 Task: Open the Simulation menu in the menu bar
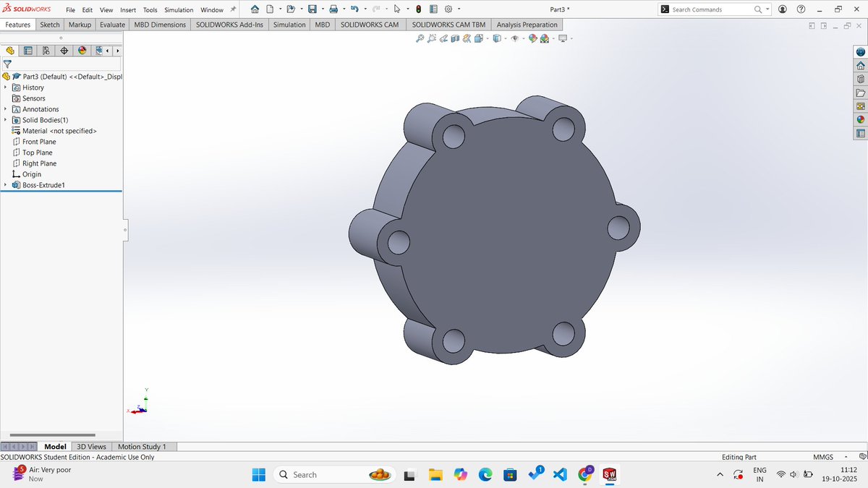point(179,10)
